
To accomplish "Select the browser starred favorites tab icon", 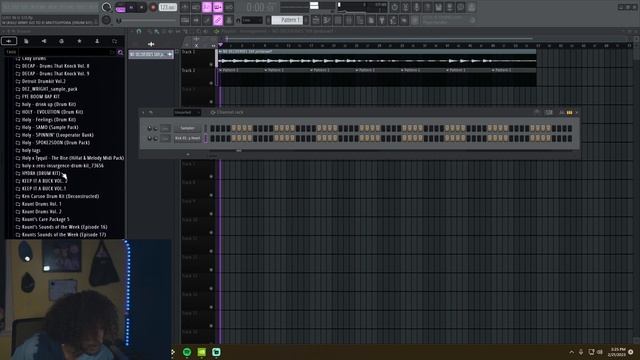I will point(79,41).
